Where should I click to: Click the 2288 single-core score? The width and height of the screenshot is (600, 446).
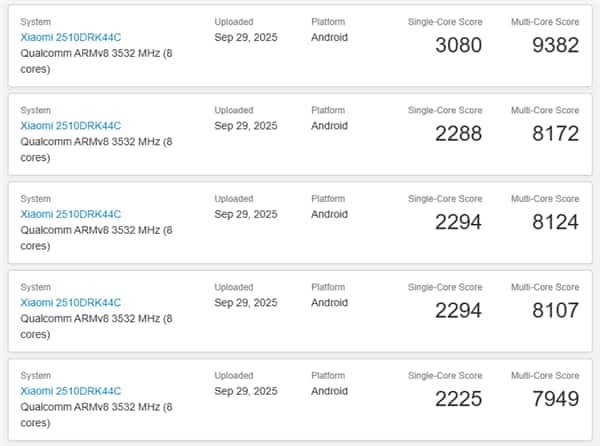point(458,133)
